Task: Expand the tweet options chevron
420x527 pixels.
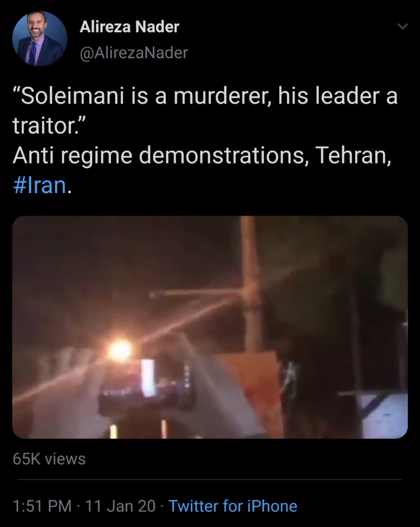Action: 402,27
